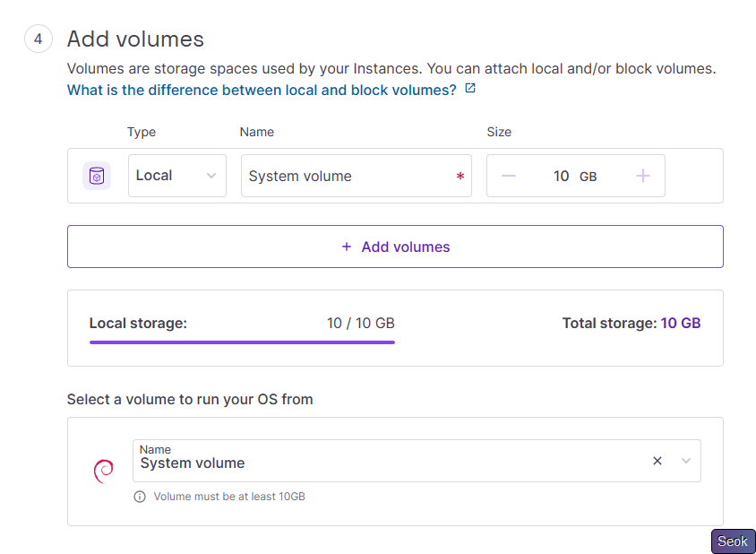Image resolution: width=756 pixels, height=554 pixels.
Task: Click the Debian swirl logo icon
Action: (x=104, y=471)
